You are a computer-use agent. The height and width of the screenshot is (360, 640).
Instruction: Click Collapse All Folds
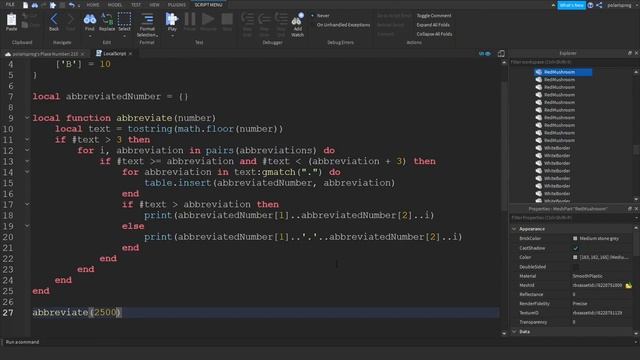coord(434,34)
